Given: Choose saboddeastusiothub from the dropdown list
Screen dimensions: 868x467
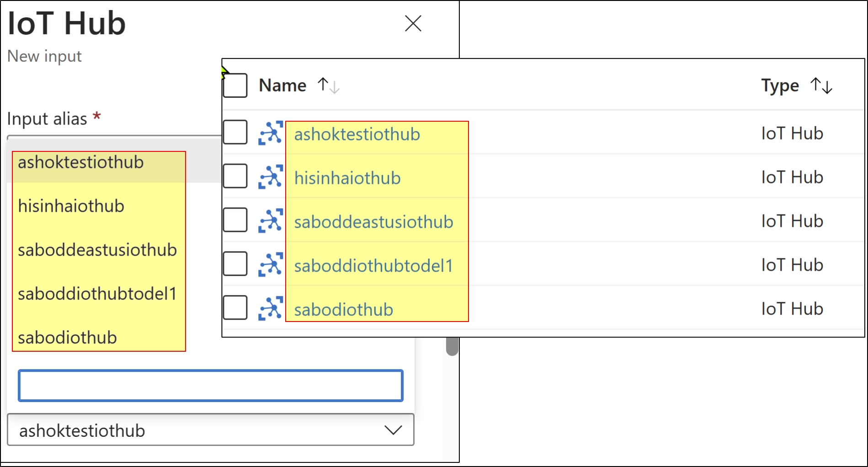Looking at the screenshot, I should pos(97,250).
